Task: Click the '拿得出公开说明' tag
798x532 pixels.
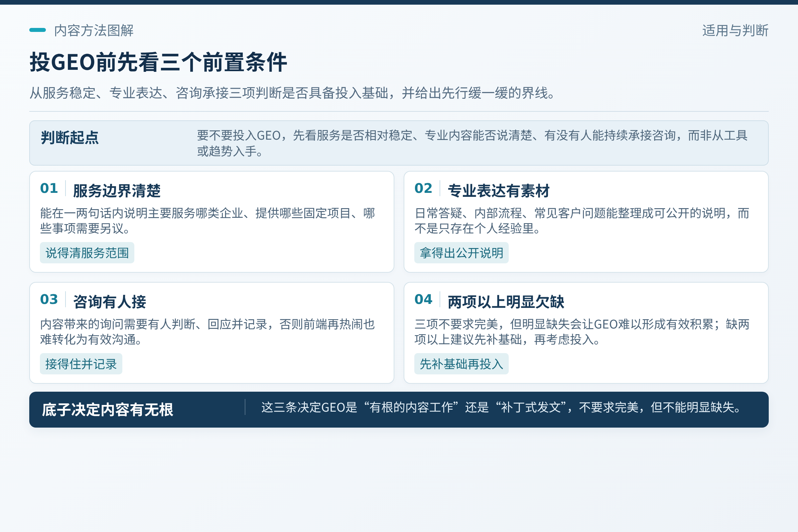Action: 462,253
